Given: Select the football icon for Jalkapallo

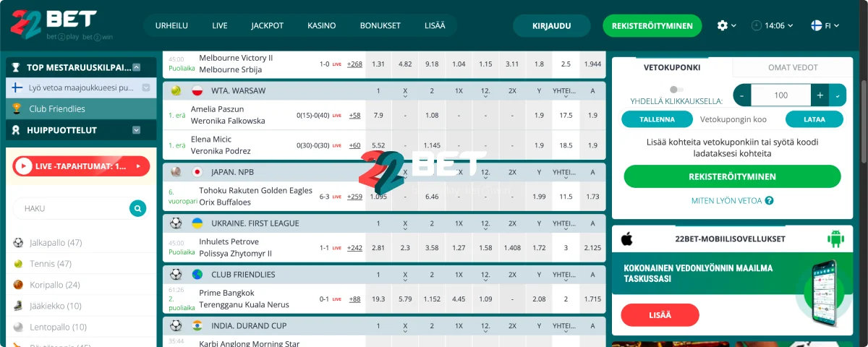Looking at the screenshot, I should [18, 242].
